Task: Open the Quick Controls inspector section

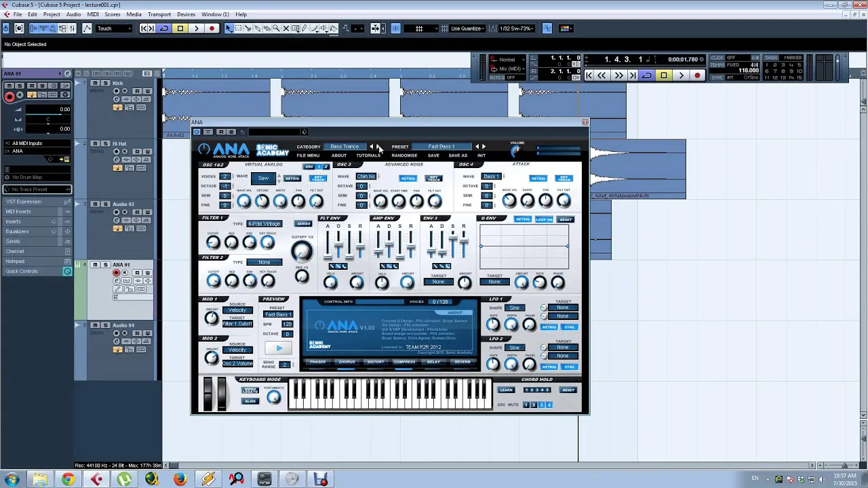Action: [x=37, y=271]
